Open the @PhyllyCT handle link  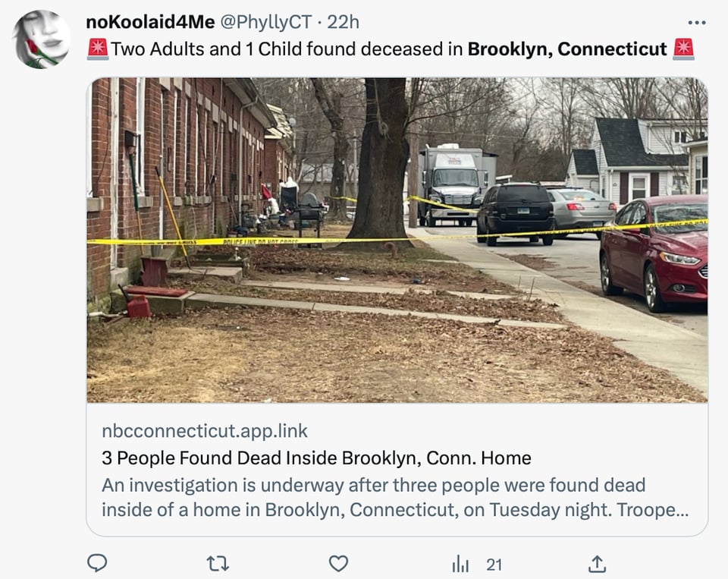point(265,22)
